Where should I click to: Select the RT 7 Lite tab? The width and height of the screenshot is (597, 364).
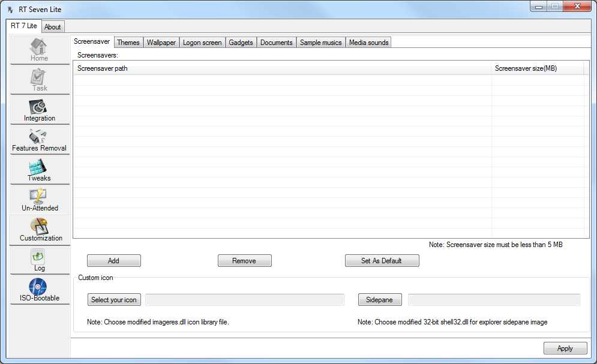click(x=23, y=26)
